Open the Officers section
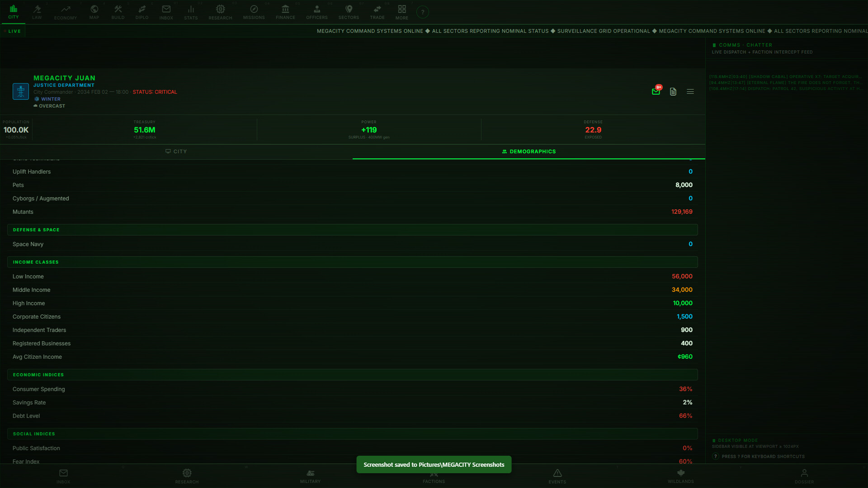This screenshot has height=488, width=868. 317,12
